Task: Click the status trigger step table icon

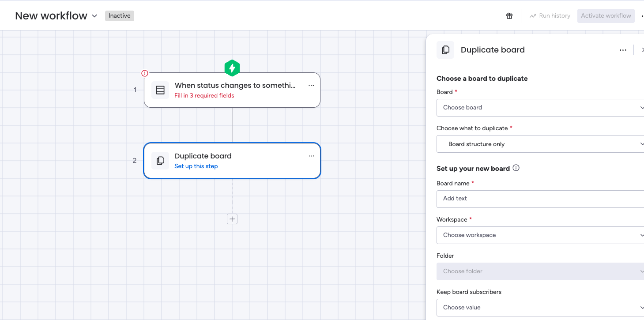Action: pos(160,90)
